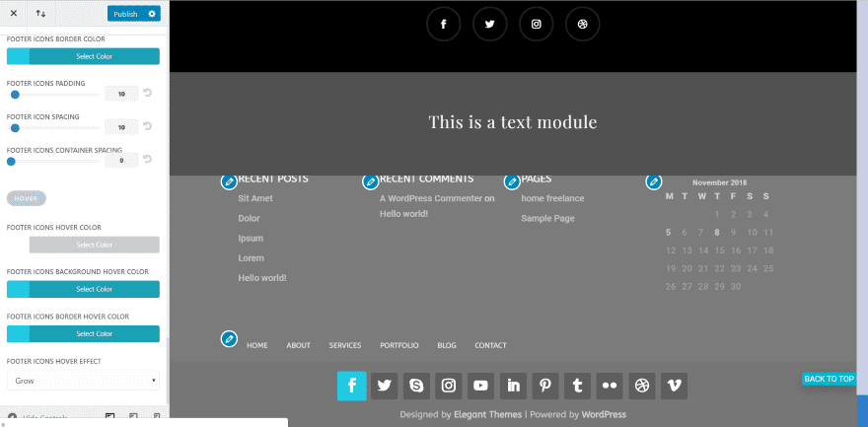Open the Services footer menu item
Viewport: 868px width, 427px height.
click(x=345, y=345)
